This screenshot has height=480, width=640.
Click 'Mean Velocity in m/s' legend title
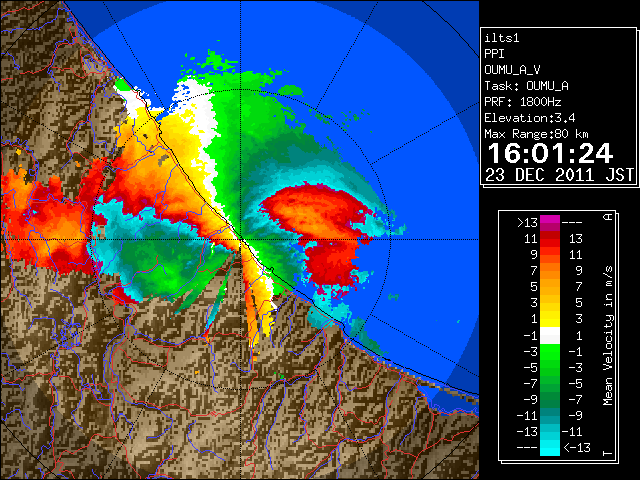point(608,336)
